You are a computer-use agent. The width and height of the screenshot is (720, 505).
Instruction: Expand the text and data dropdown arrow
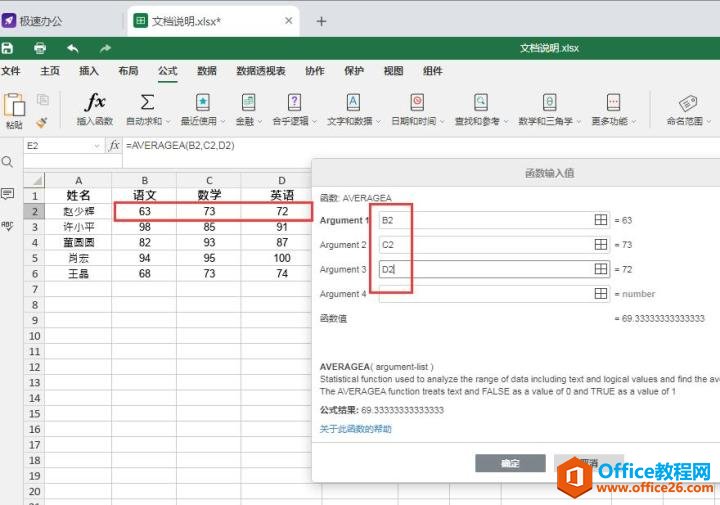click(x=378, y=122)
